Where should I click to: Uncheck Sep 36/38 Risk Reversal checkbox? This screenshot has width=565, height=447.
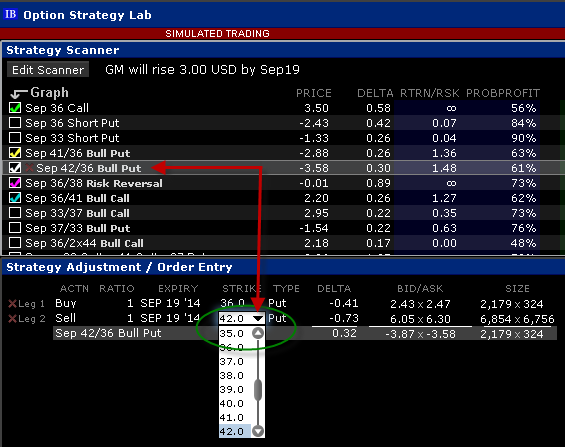tap(15, 183)
